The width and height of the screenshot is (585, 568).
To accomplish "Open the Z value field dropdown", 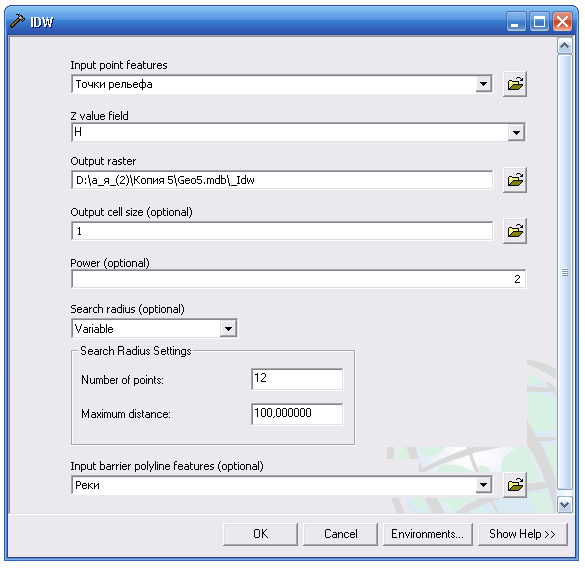I will tap(516, 132).
